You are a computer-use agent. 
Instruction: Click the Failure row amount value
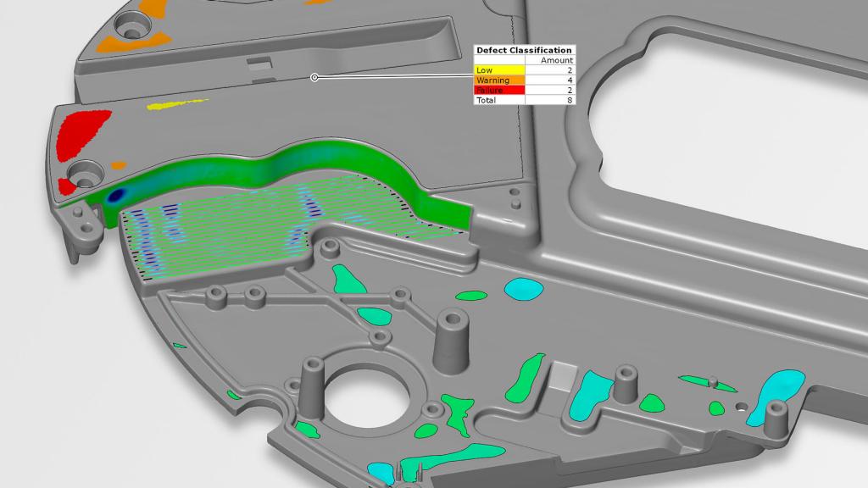(569, 90)
